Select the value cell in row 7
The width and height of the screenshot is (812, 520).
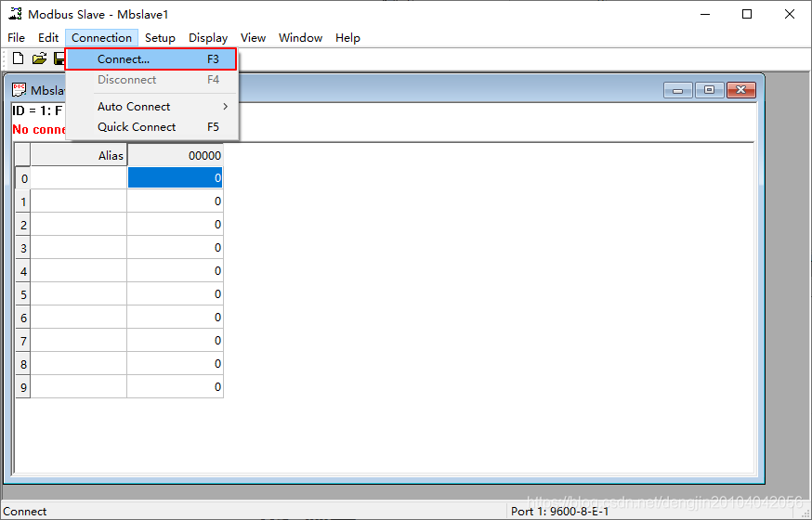[x=175, y=340]
